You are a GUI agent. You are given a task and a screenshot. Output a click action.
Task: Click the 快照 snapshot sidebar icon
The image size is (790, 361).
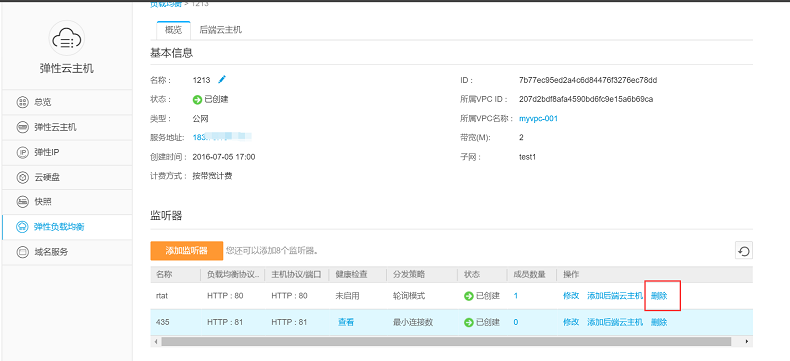pyautogui.click(x=23, y=202)
